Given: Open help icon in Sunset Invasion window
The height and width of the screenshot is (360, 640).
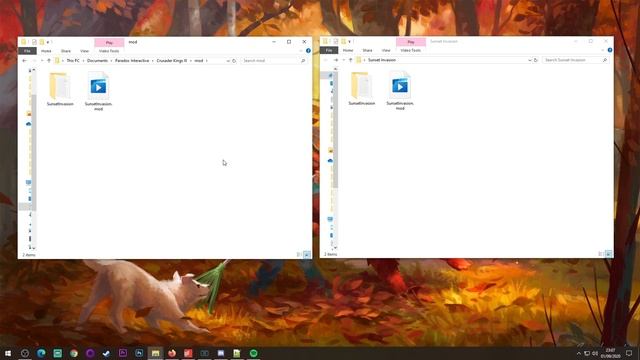Looking at the screenshot, I should click(610, 50).
